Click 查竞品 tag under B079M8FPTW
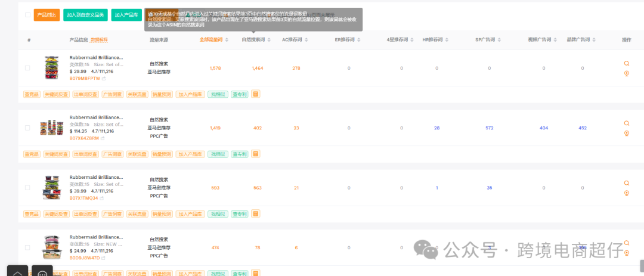This screenshot has width=644, height=276. (32, 94)
